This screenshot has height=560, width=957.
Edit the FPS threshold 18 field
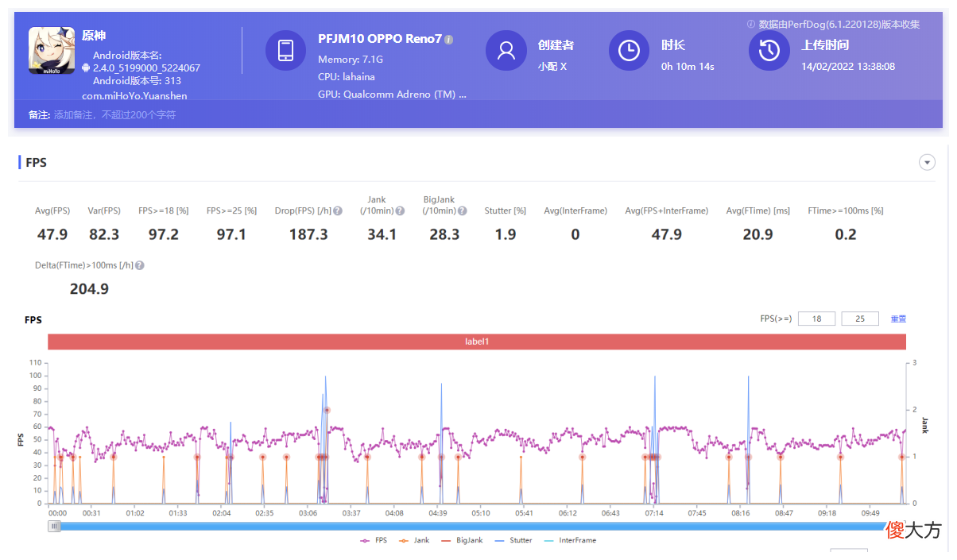(816, 319)
